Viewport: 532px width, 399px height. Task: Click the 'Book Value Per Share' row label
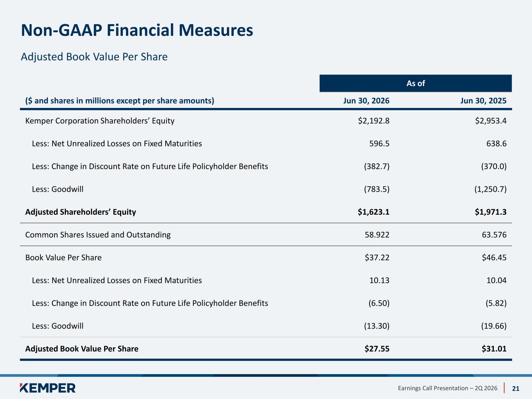(x=64, y=258)
